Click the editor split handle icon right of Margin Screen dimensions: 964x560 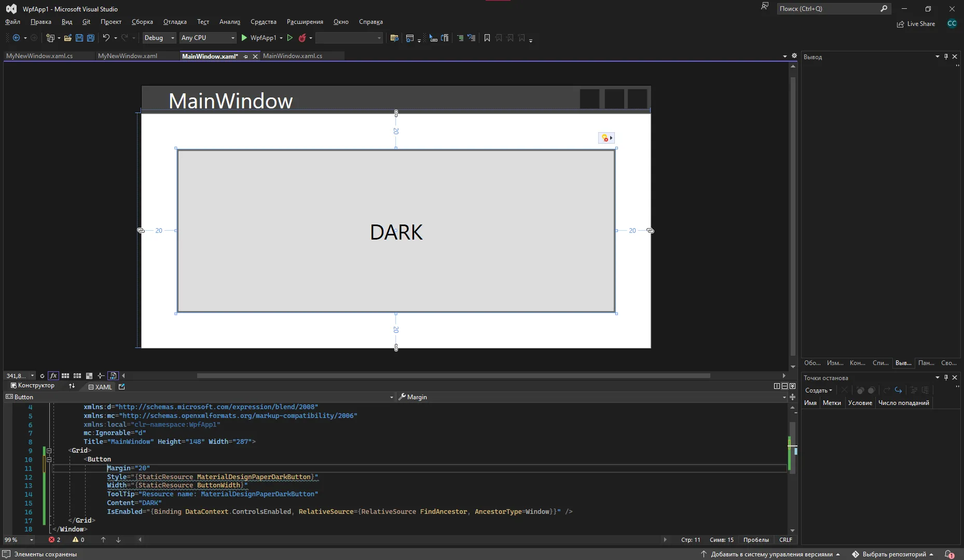792,397
